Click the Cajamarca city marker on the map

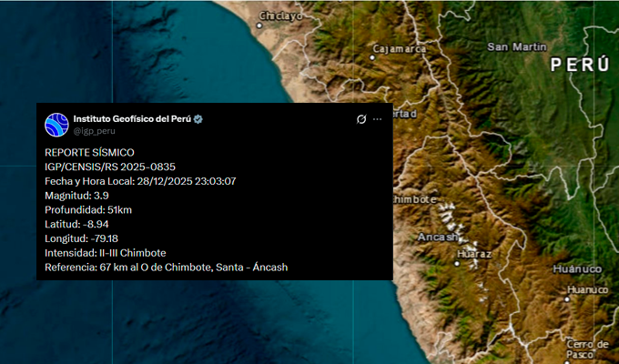pos(372,57)
